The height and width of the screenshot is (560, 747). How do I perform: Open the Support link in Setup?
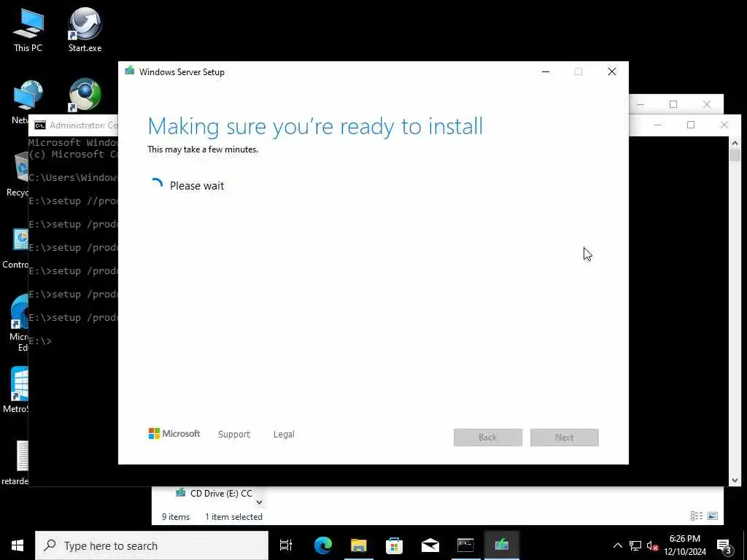point(234,434)
